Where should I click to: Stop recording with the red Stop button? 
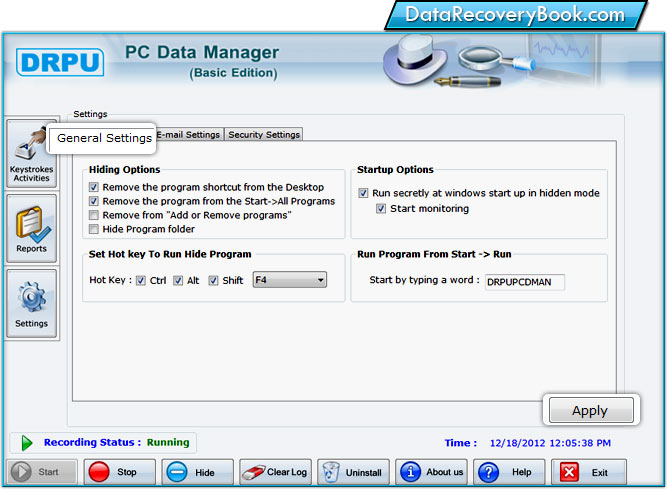click(x=120, y=472)
